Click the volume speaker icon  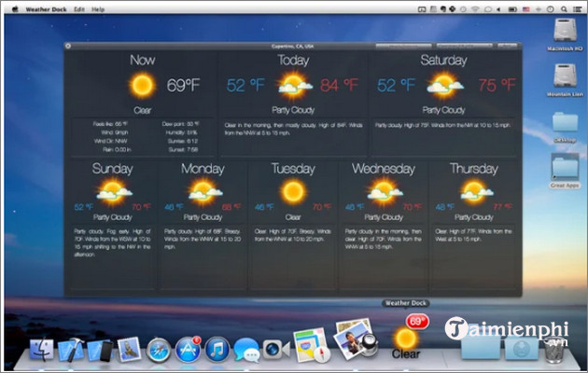[498, 9]
